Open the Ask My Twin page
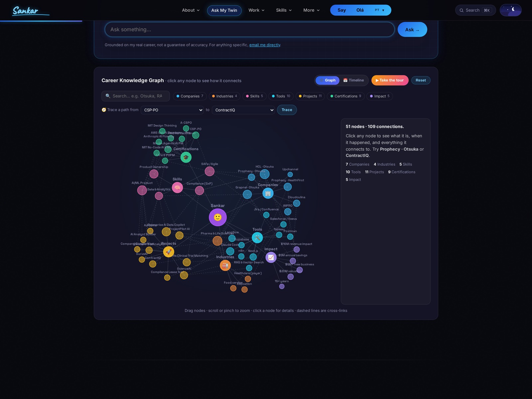532x399 pixels. [224, 10]
